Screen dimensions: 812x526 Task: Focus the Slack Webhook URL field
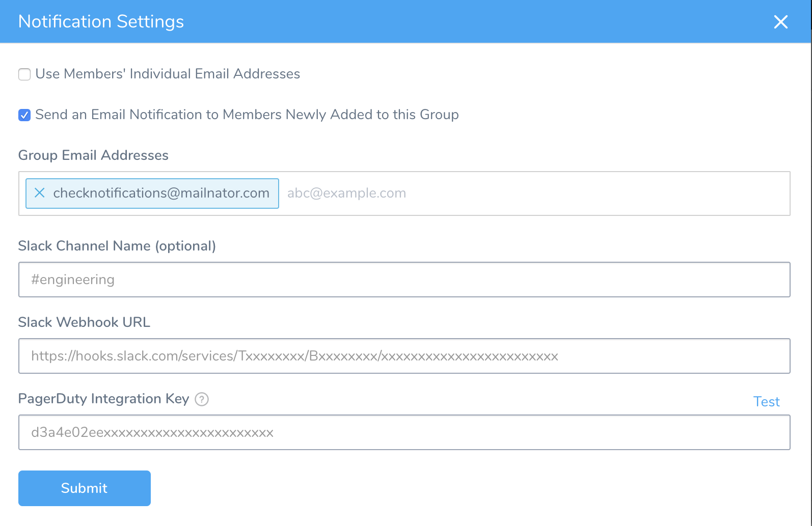pos(404,356)
